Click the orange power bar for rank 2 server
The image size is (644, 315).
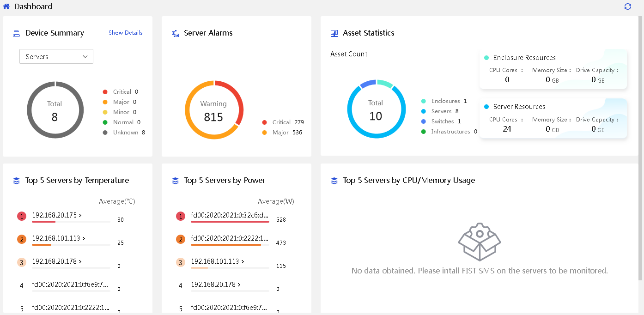click(226, 245)
